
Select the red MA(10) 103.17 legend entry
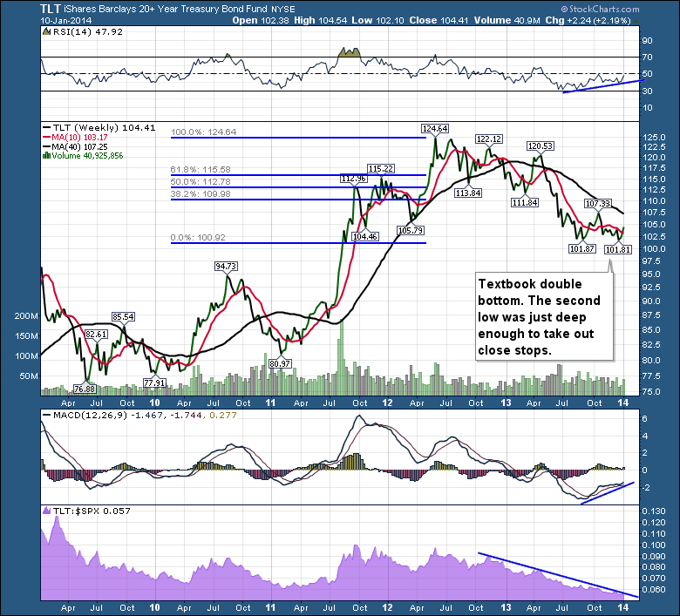coord(79,137)
